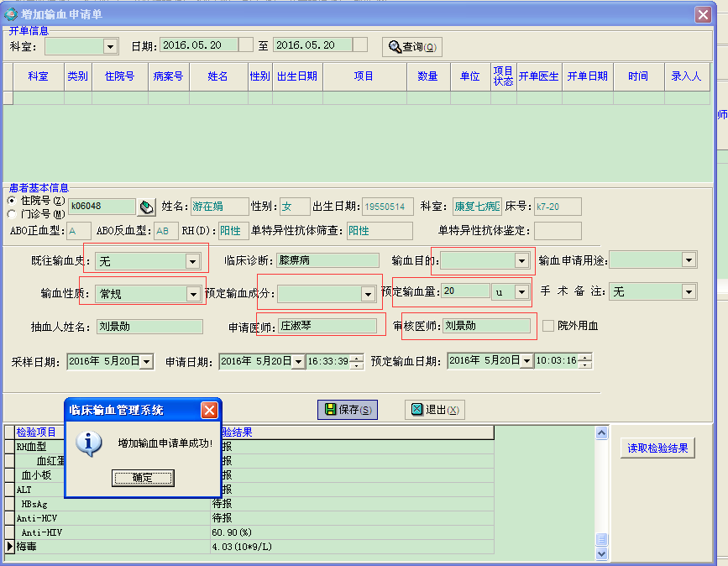
Task: Open the 输血目的 dropdown
Action: point(521,260)
